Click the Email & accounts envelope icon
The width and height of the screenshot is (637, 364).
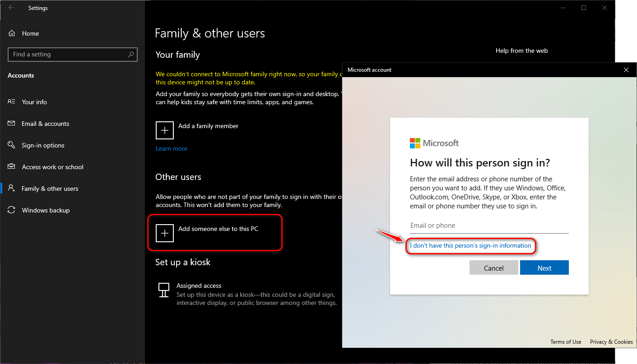12,124
